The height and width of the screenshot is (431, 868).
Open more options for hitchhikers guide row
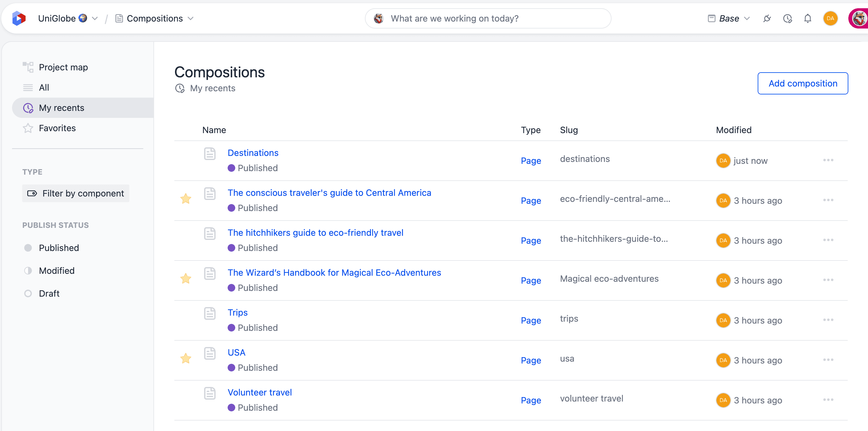[x=828, y=240]
